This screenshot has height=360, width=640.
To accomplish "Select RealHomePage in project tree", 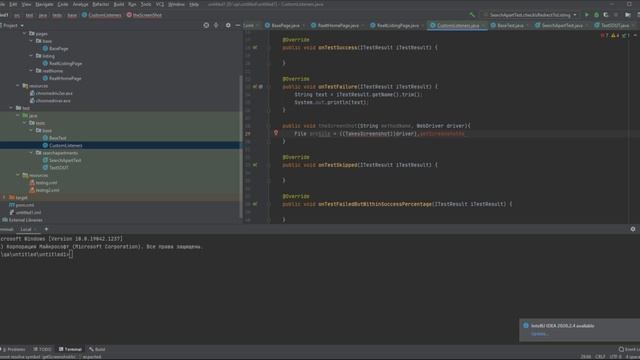I will point(65,78).
